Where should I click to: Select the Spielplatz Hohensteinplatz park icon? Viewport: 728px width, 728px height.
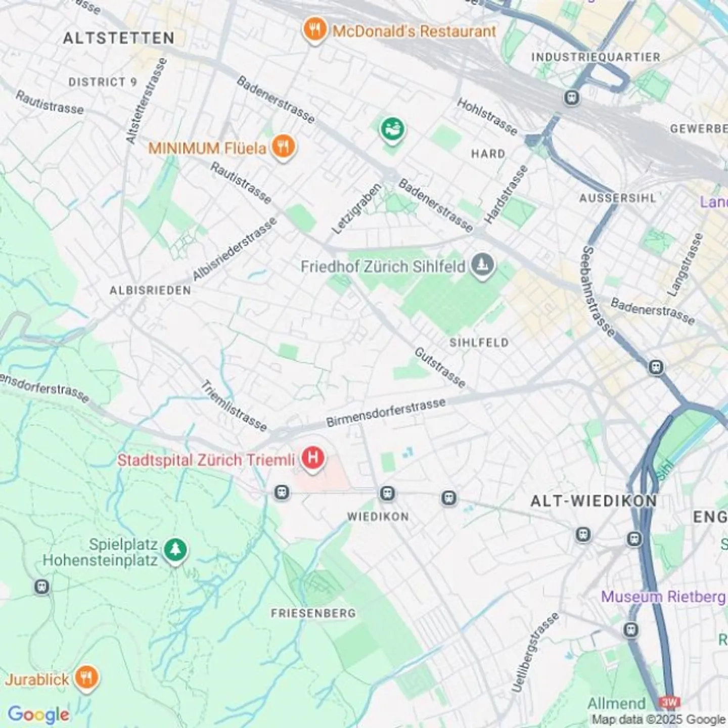[x=175, y=551]
